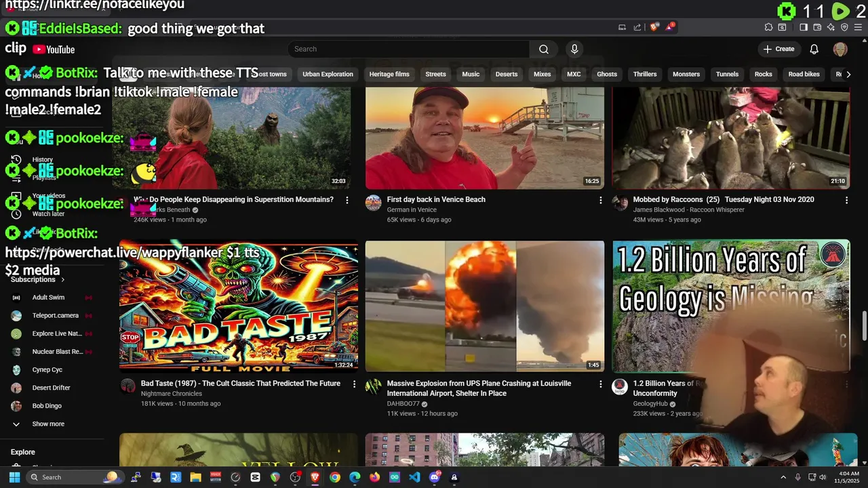Open options menu for Venice Beach video
This screenshot has width=868, height=488.
(x=600, y=200)
